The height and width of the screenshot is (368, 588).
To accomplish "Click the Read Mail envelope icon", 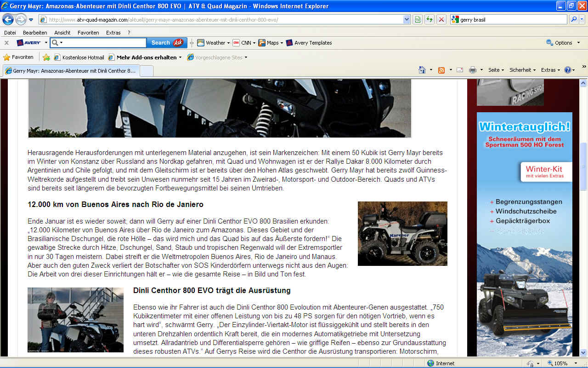I will pyautogui.click(x=459, y=70).
